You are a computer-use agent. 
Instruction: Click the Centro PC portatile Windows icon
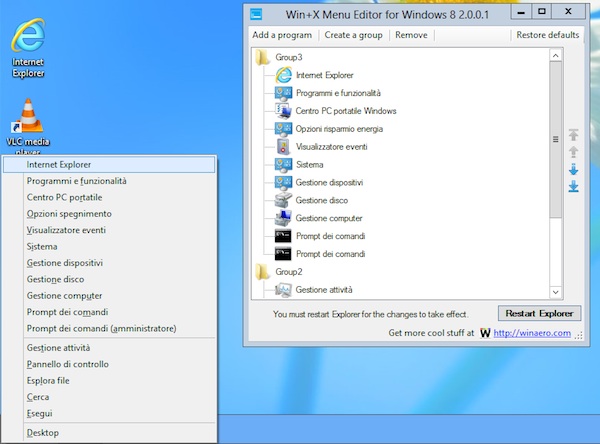point(284,111)
